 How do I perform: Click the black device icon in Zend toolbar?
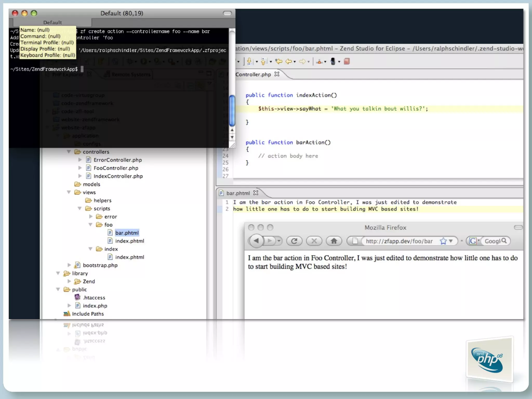click(x=333, y=61)
